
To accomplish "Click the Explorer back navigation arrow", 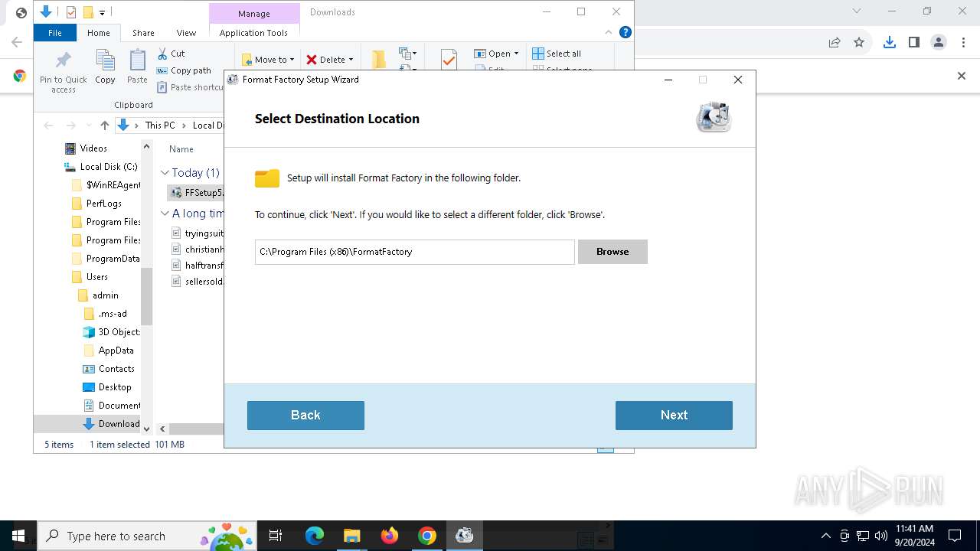I will (49, 126).
